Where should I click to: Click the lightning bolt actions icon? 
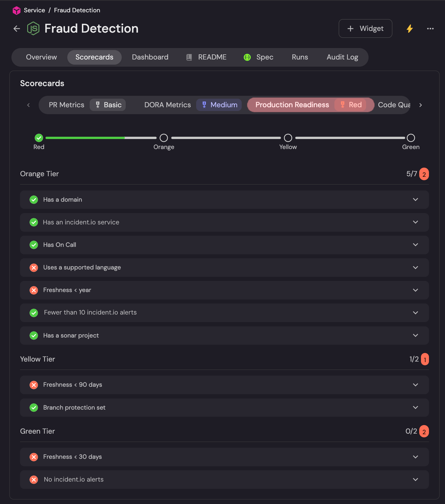coord(410,29)
